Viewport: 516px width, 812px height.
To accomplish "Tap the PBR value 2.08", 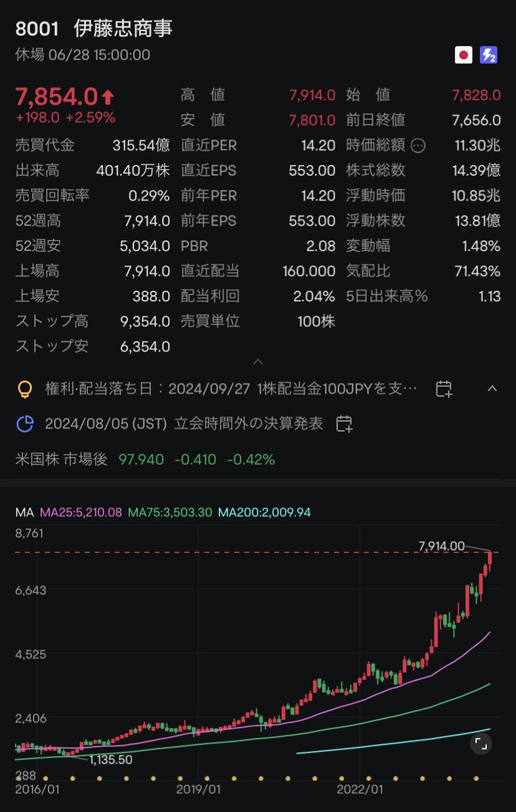I will tap(321, 246).
